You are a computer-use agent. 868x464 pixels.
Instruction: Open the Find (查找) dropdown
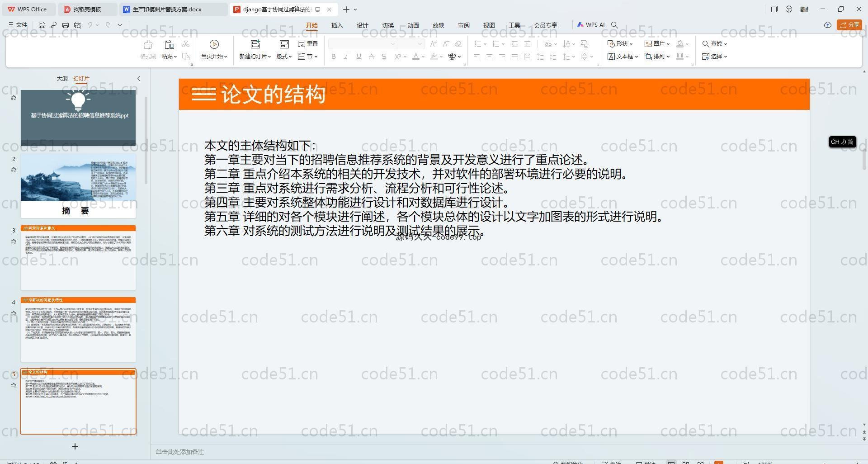coord(714,44)
